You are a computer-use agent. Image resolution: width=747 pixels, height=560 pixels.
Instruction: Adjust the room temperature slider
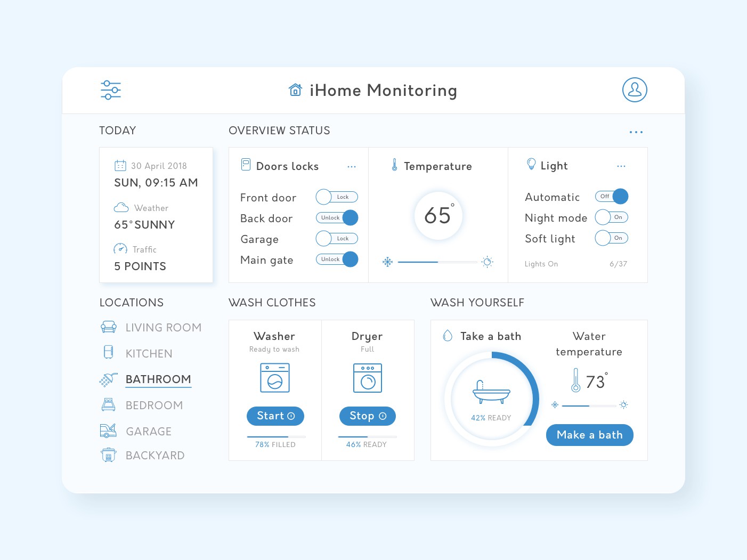[437, 262]
